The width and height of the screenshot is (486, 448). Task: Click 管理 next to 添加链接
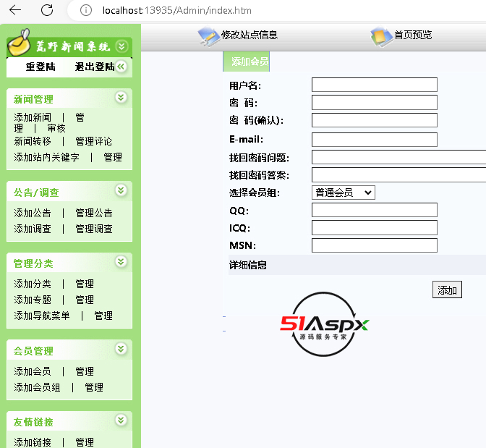[85, 442]
